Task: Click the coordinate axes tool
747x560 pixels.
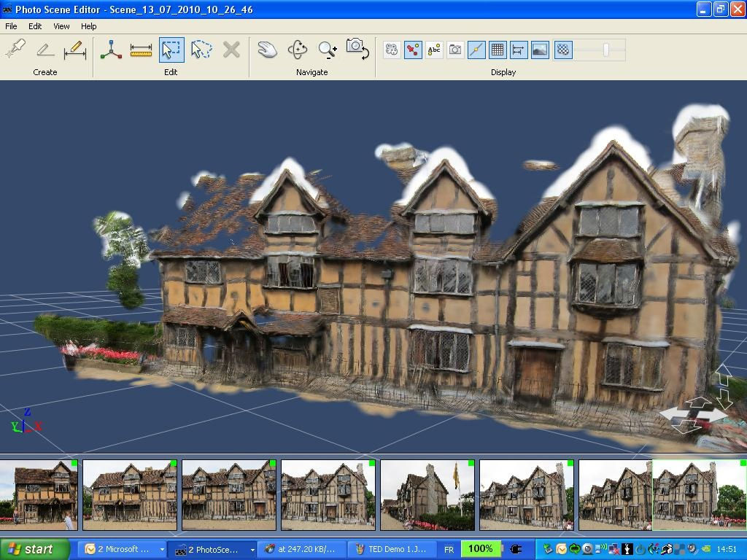Action: click(x=111, y=50)
